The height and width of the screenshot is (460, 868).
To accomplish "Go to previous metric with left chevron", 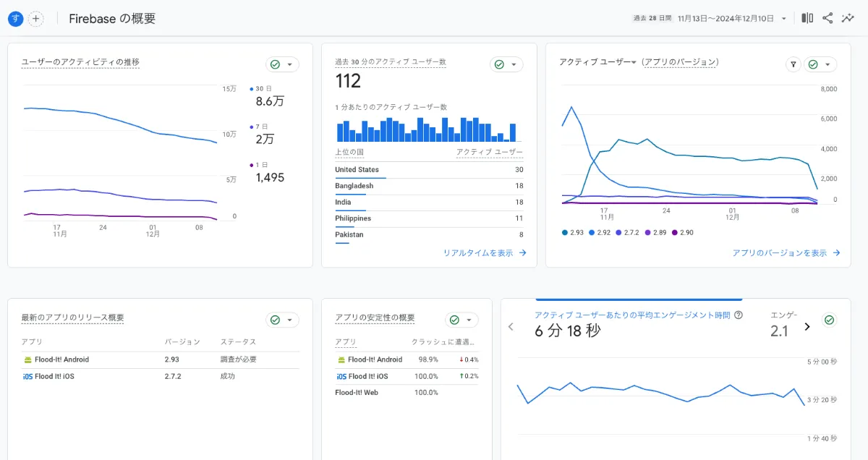I will (511, 327).
